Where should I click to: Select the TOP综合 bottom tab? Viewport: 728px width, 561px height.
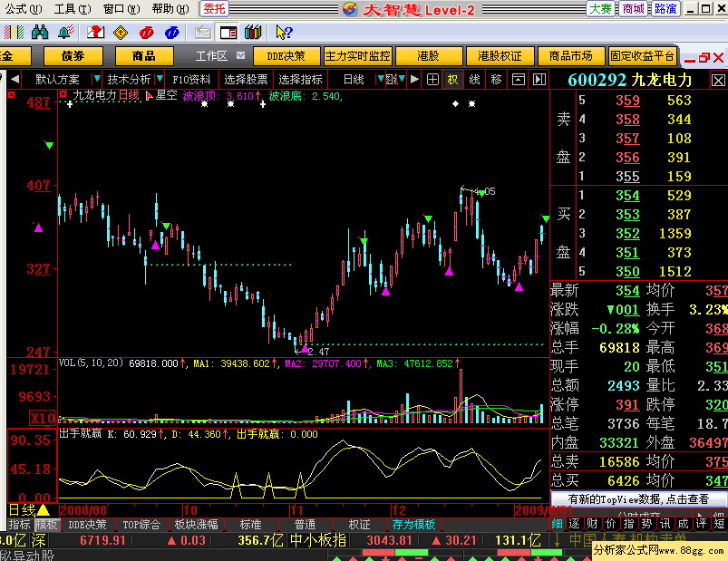click(141, 525)
